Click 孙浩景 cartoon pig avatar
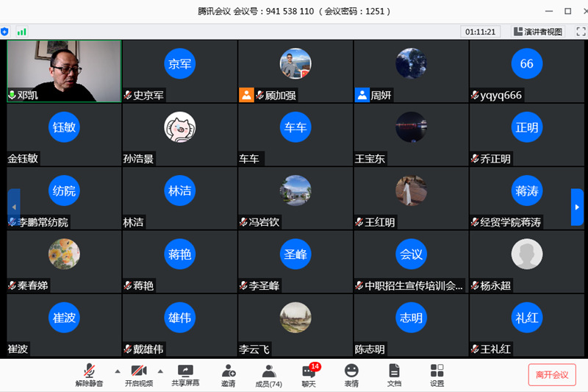 pos(179,127)
